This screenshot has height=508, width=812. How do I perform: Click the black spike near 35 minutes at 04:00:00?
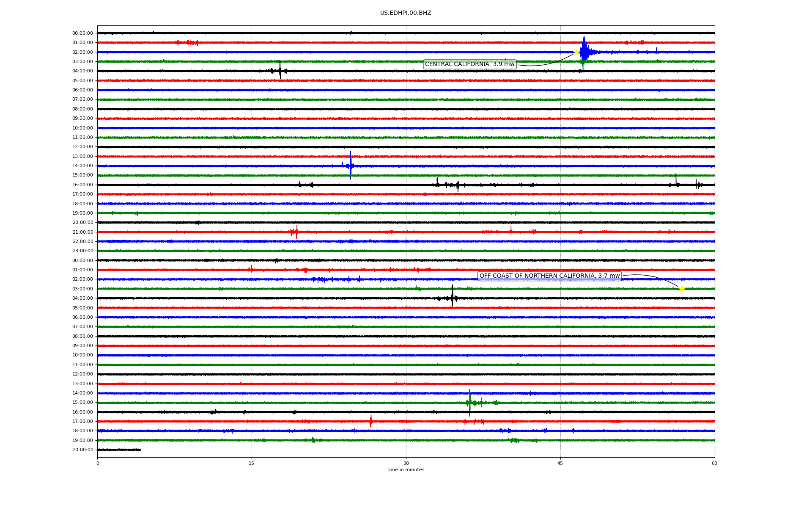[452, 297]
